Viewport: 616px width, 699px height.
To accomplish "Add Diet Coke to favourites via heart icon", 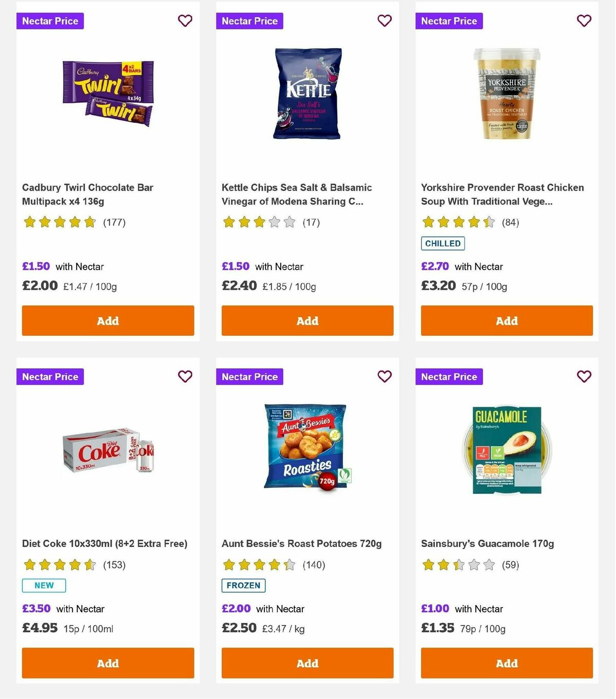I will 185,376.
